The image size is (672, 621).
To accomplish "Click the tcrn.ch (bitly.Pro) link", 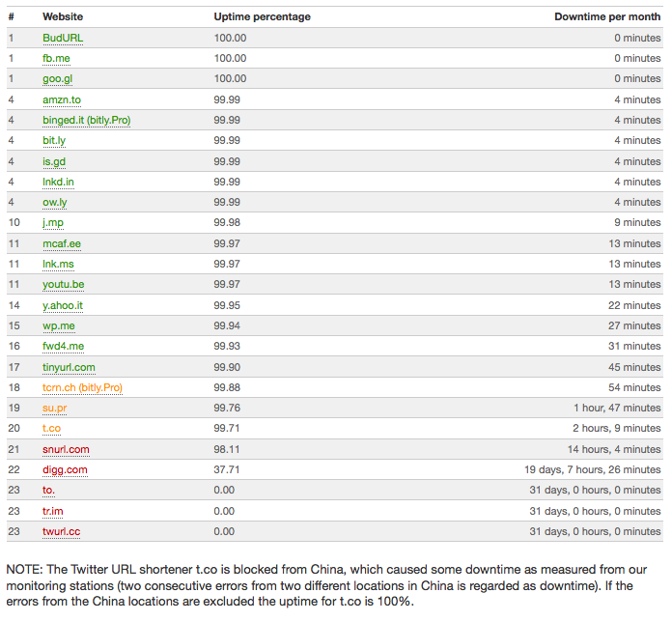I will point(82,387).
